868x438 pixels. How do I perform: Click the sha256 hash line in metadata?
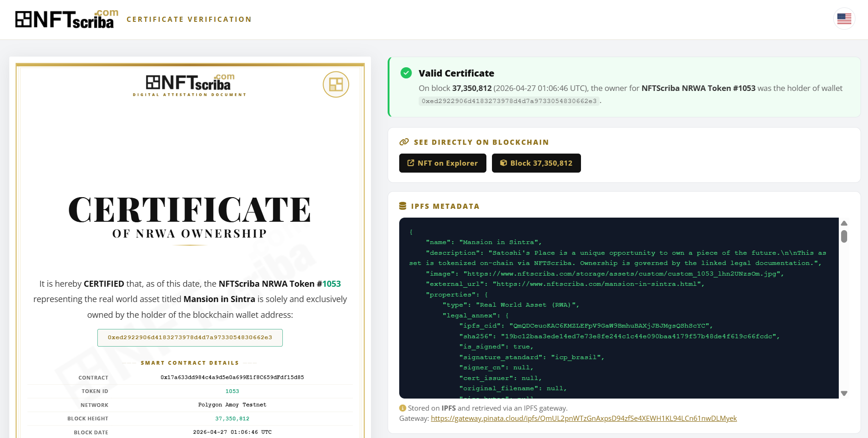coord(619,336)
